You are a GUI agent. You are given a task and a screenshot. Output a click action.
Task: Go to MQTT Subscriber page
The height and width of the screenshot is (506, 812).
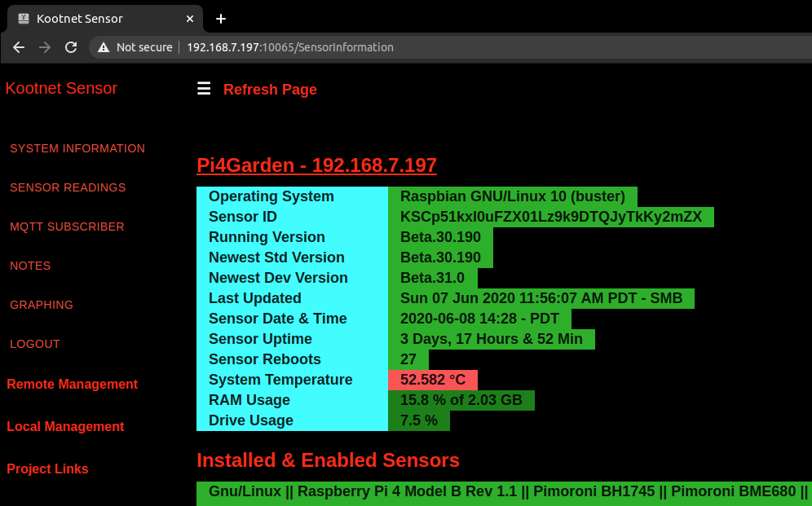point(67,227)
